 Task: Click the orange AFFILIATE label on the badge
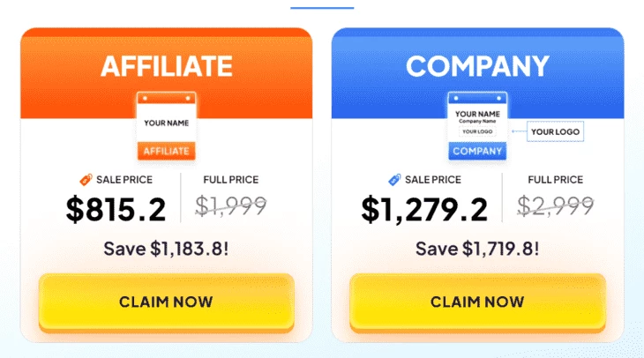pos(167,151)
